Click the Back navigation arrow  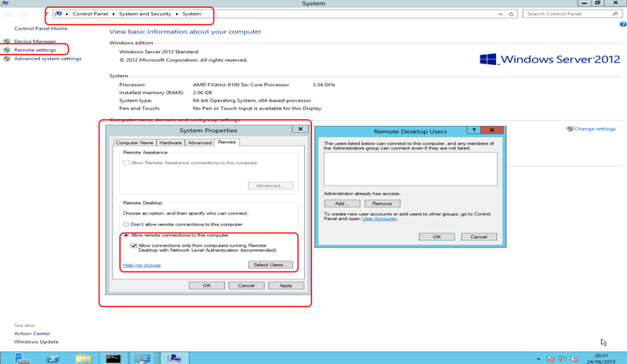pyautogui.click(x=9, y=14)
